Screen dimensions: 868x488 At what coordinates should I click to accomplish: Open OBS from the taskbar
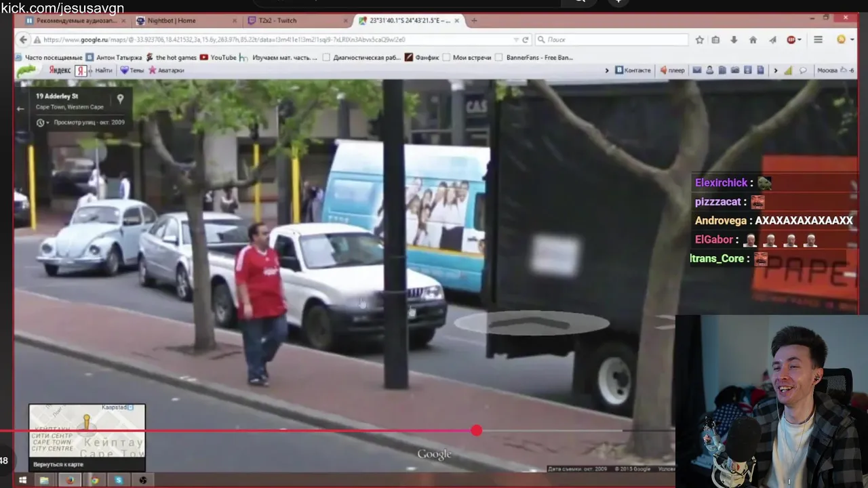point(143,481)
